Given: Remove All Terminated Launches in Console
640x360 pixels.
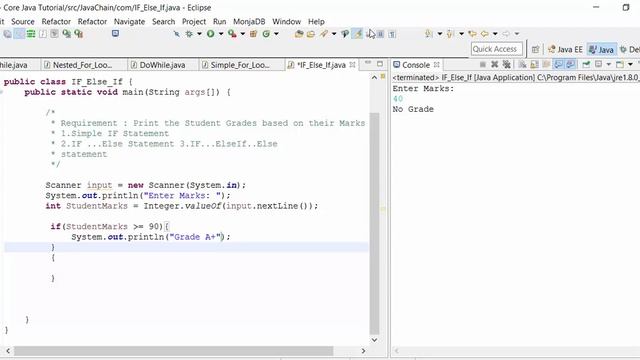Looking at the screenshot, I should [507, 64].
